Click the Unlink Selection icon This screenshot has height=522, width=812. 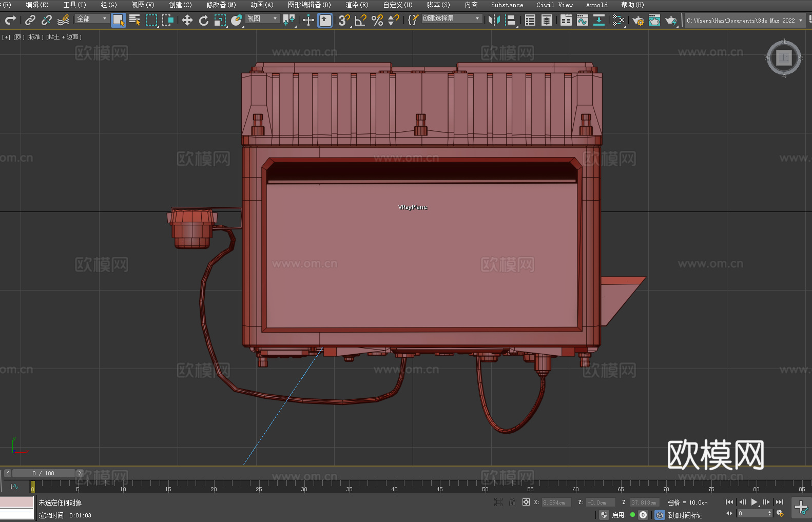(47, 21)
